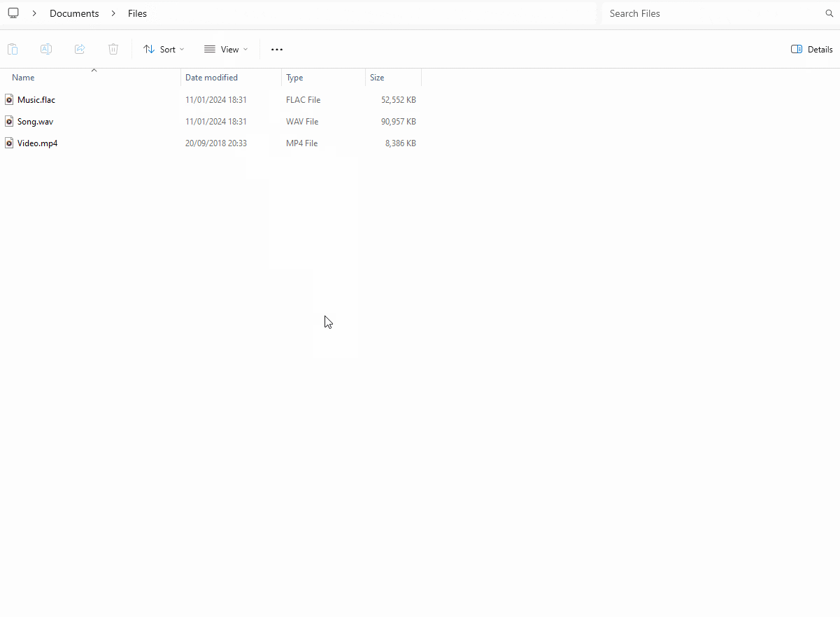
Task: Expand the breadcrumb chevron after Documents
Action: (x=113, y=13)
